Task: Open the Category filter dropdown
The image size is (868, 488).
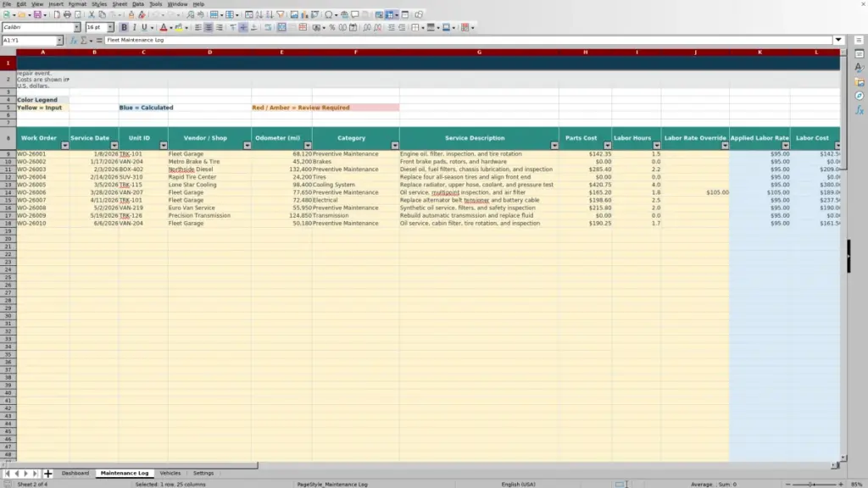Action: click(395, 146)
